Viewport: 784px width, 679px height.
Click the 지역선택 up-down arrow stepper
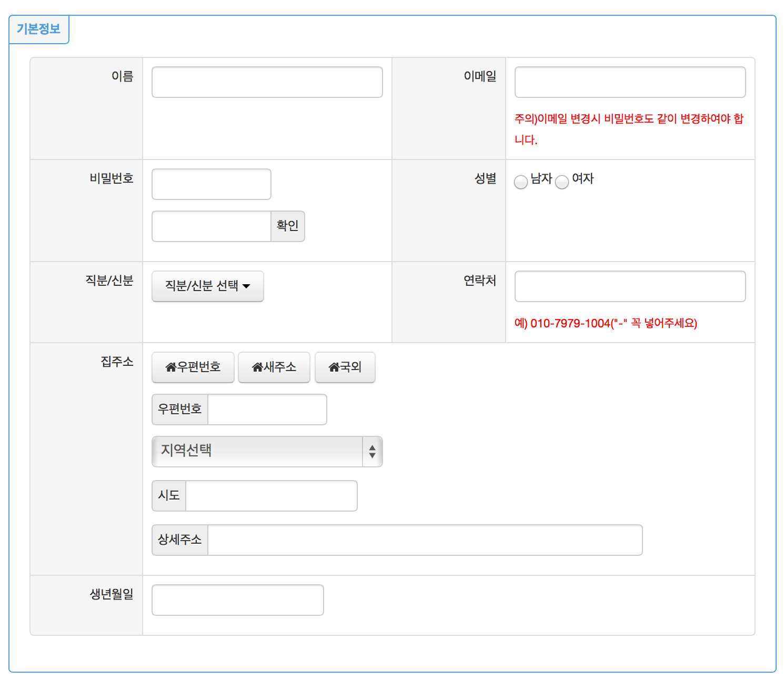tap(372, 451)
